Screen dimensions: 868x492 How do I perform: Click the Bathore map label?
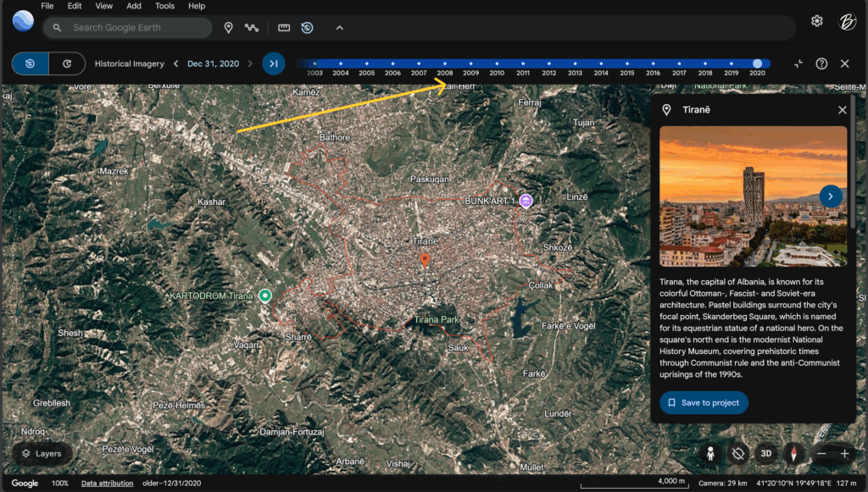coord(334,137)
